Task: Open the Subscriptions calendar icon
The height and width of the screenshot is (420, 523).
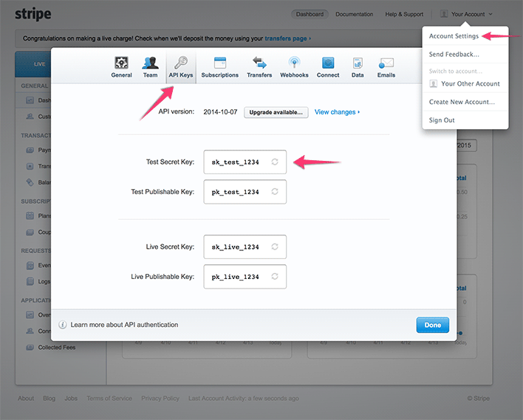Action: click(220, 62)
